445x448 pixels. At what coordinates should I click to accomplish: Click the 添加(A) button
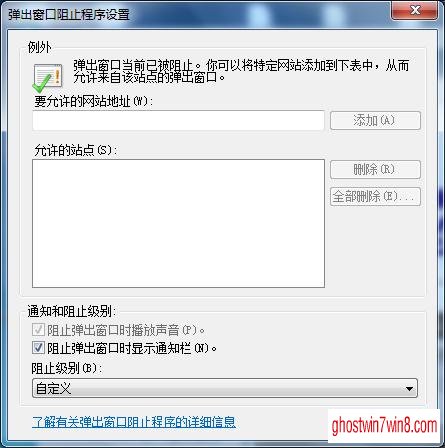coord(375,120)
